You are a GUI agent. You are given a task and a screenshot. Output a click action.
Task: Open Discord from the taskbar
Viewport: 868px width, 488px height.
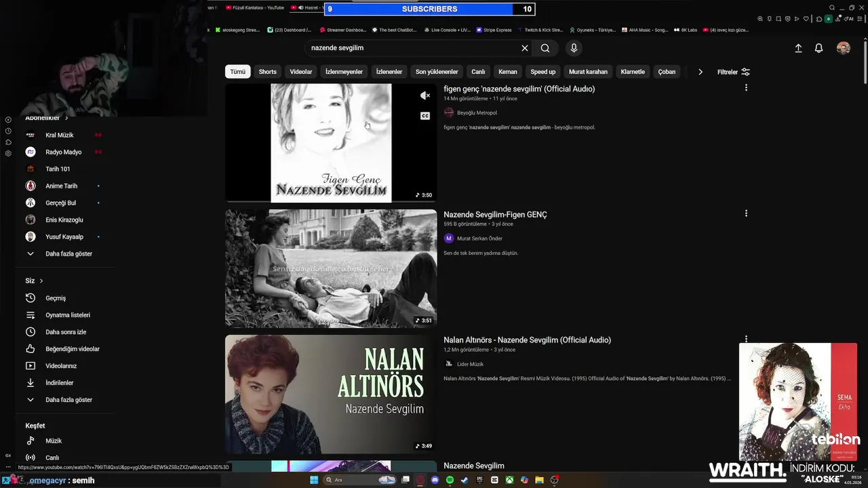(435, 480)
